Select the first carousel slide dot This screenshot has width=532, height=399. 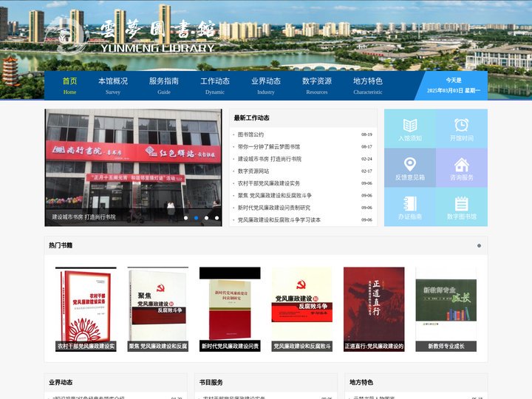click(x=186, y=218)
